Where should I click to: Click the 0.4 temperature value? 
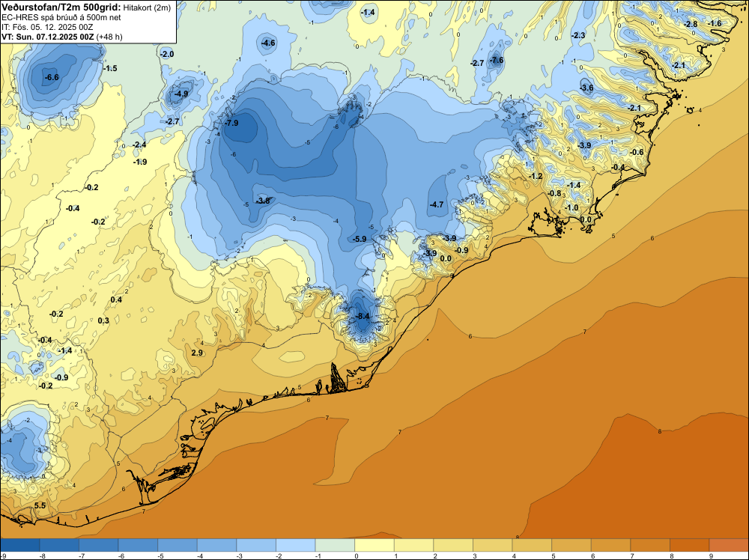(116, 299)
